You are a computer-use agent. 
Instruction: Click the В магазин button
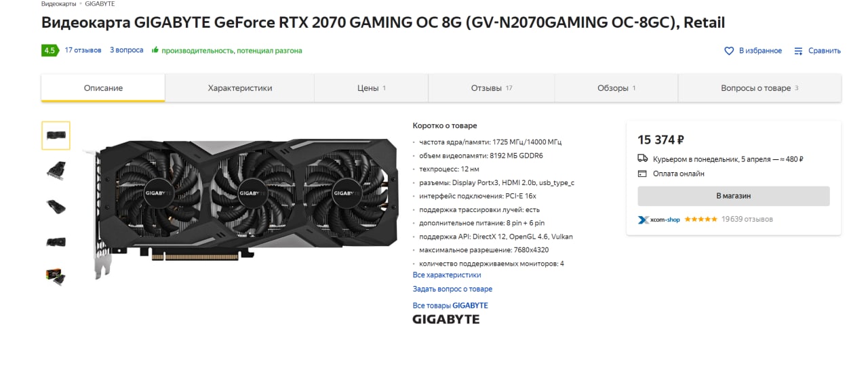pos(734,196)
